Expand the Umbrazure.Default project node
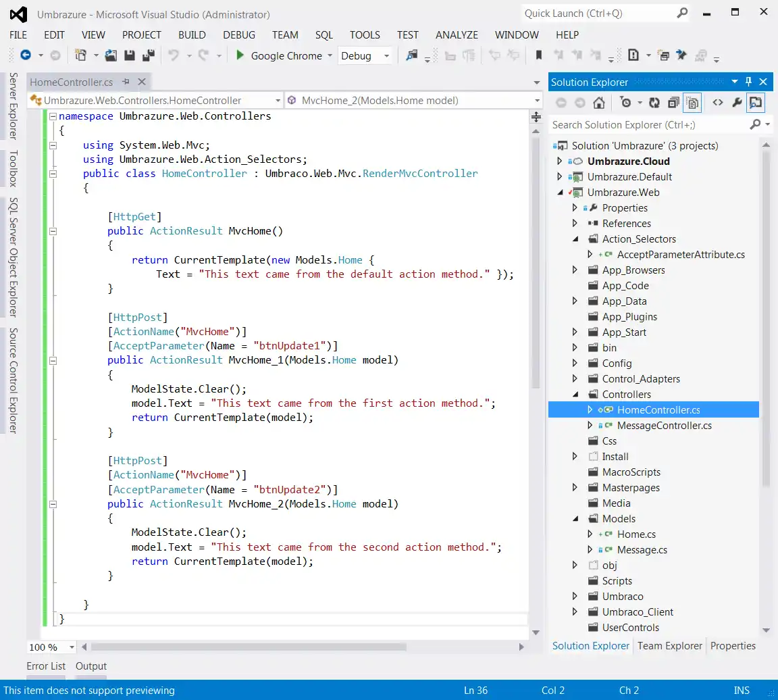The height and width of the screenshot is (700, 778). pos(560,176)
